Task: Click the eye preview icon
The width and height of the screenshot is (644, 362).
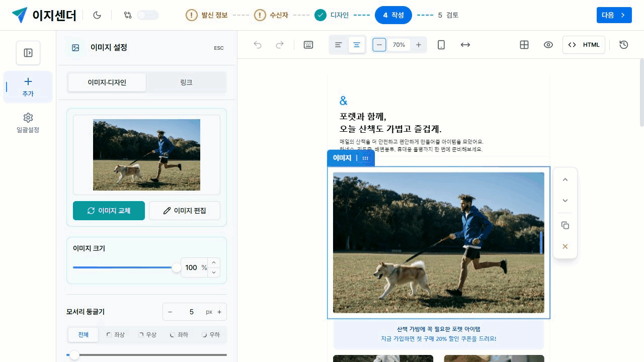Action: point(548,45)
